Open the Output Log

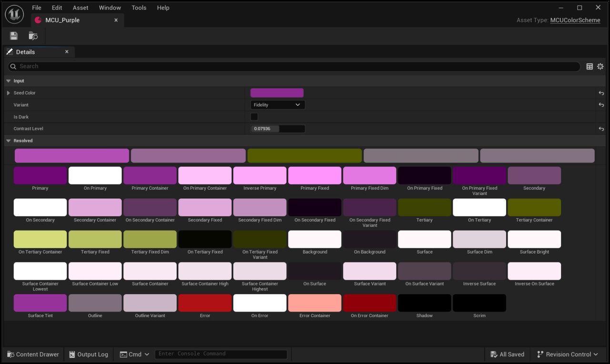pyautogui.click(x=89, y=354)
